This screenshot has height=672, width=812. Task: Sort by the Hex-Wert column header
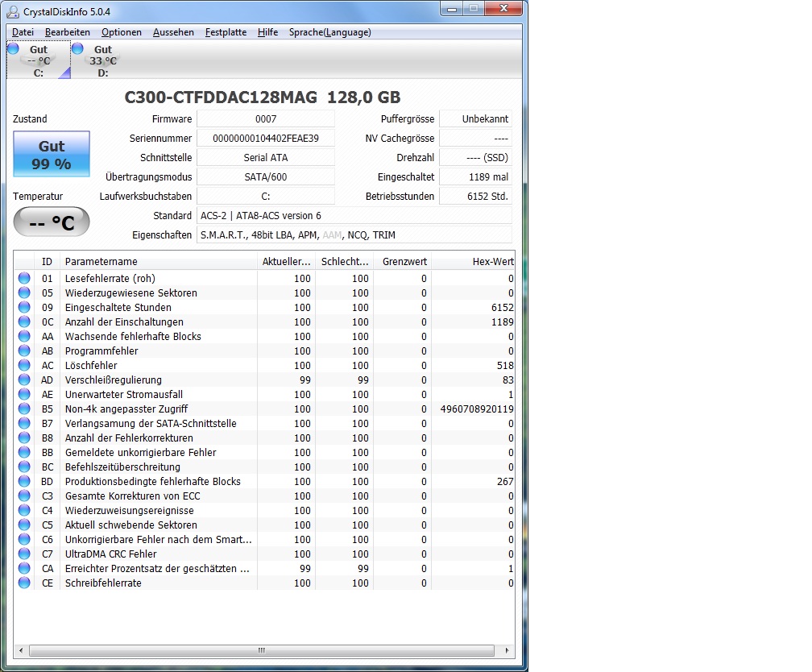(473, 262)
